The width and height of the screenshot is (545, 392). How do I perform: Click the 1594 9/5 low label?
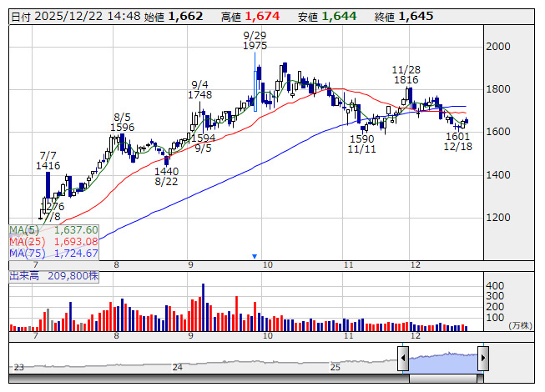point(204,143)
